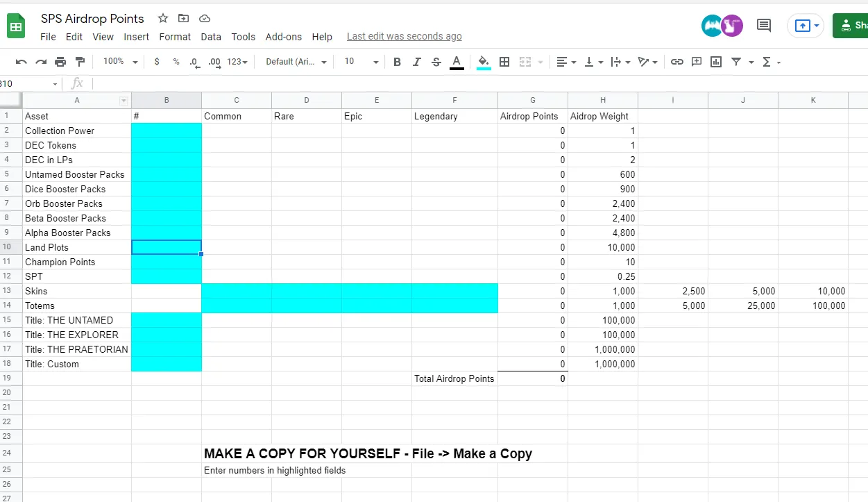This screenshot has width=868, height=502.
Task: Click the functions sigma icon
Action: [x=766, y=62]
